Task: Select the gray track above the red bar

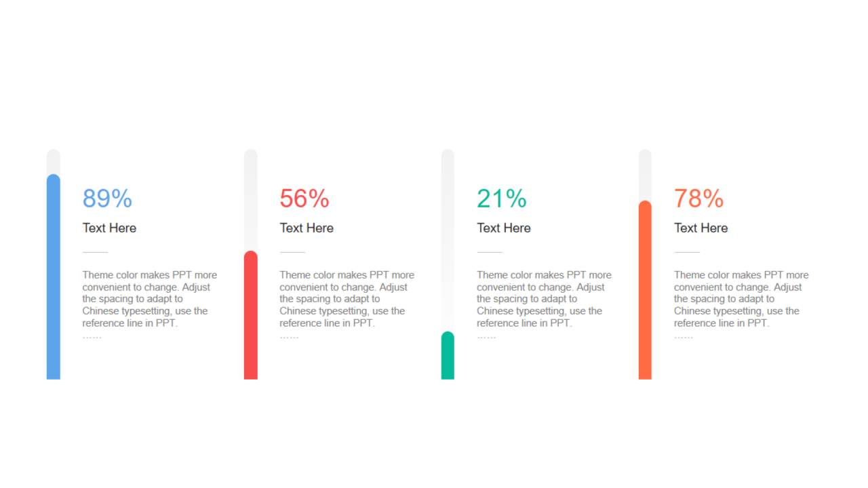Action: click(x=251, y=200)
